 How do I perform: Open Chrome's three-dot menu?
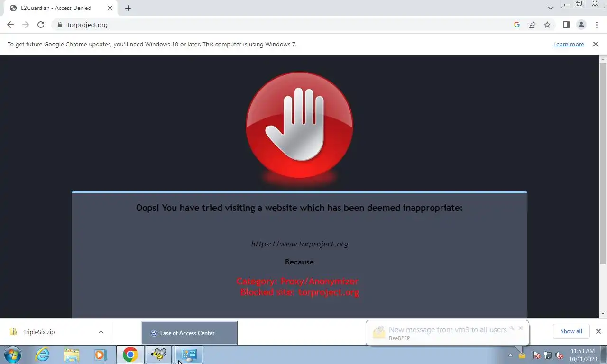click(x=596, y=25)
